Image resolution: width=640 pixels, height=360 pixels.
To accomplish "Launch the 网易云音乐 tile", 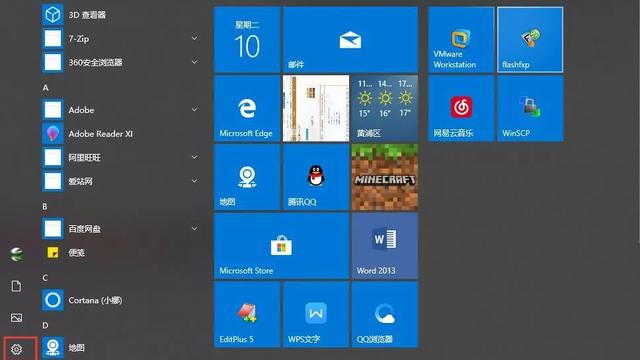I will point(461,109).
